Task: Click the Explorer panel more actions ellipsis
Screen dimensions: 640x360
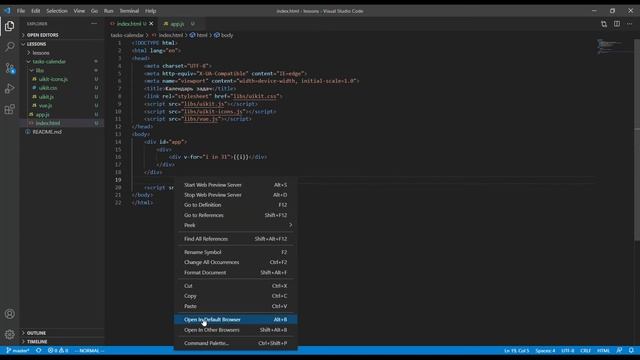Action: [94, 24]
